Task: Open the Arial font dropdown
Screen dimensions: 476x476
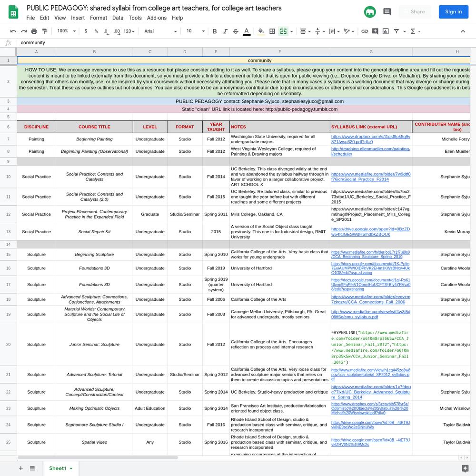Action: [x=160, y=31]
